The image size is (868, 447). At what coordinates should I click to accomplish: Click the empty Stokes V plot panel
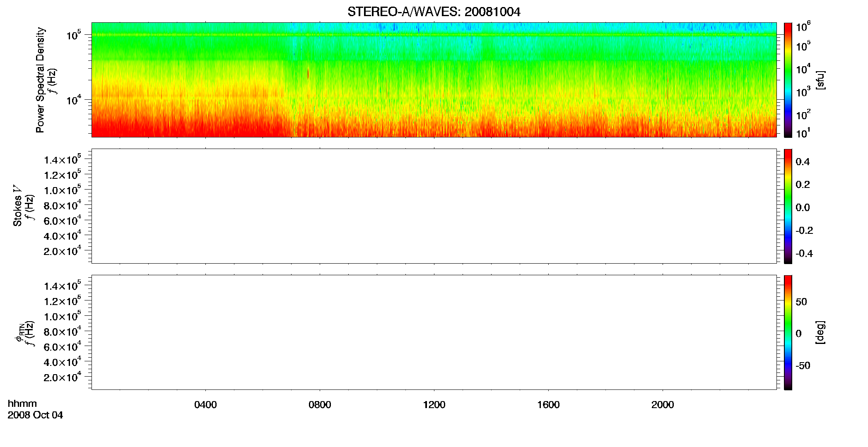pos(434,206)
